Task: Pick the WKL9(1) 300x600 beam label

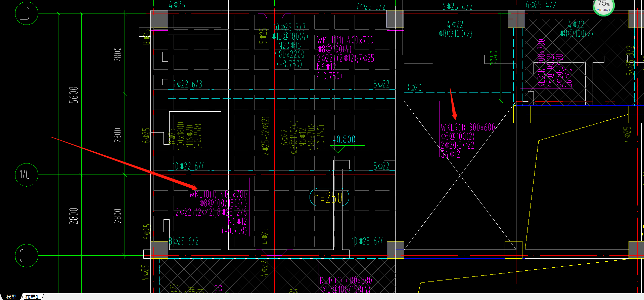Action: tap(468, 127)
